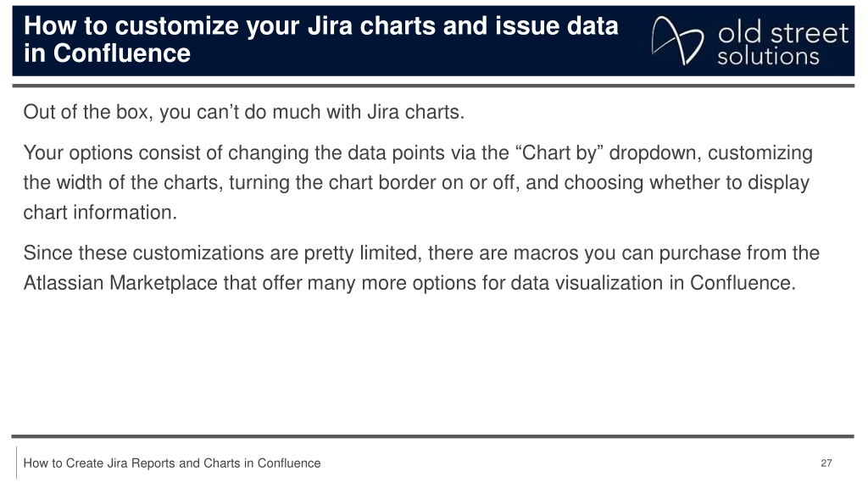Click "in Confluence" in the slide title
This screenshot has height=488, width=868.
tap(107, 53)
